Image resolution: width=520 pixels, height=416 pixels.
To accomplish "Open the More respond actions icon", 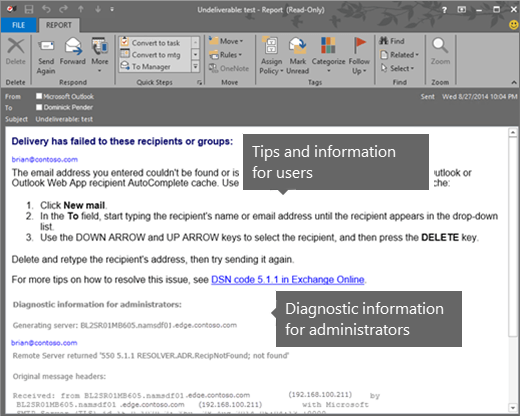I will 100,55.
